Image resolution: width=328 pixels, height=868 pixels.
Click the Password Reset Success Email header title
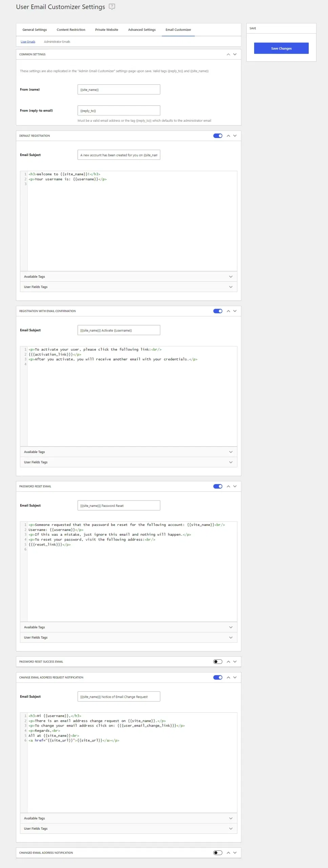41,662
